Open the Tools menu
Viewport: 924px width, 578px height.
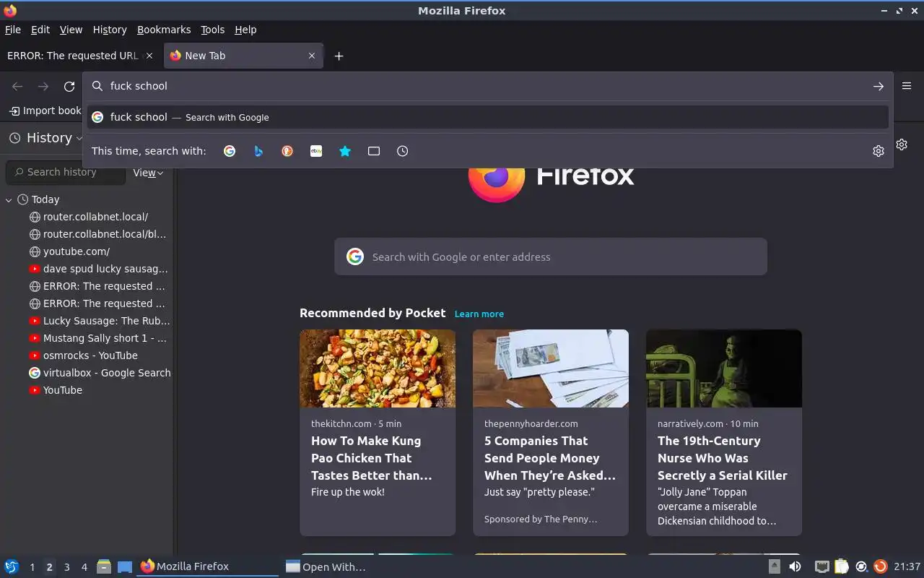[x=212, y=30]
